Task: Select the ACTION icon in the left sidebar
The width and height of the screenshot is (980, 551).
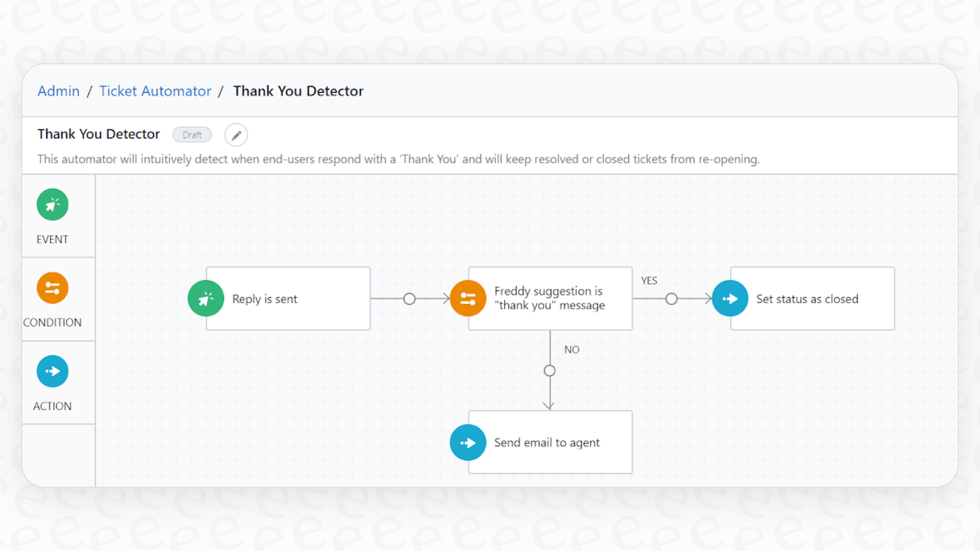Action: coord(52,371)
